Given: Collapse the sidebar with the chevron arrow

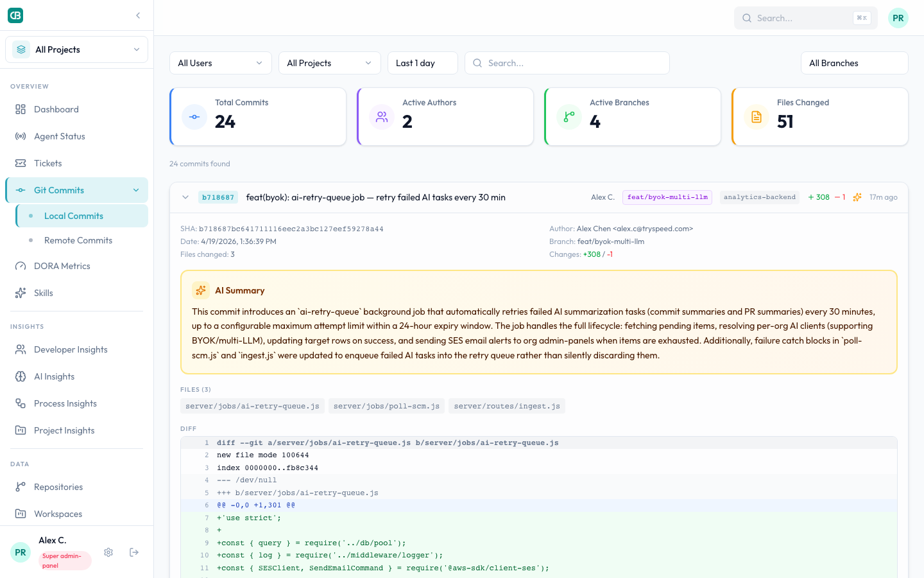Looking at the screenshot, I should click(138, 15).
